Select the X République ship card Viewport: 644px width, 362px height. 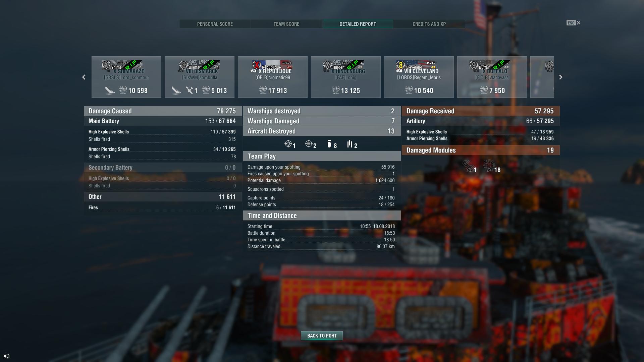(x=273, y=77)
